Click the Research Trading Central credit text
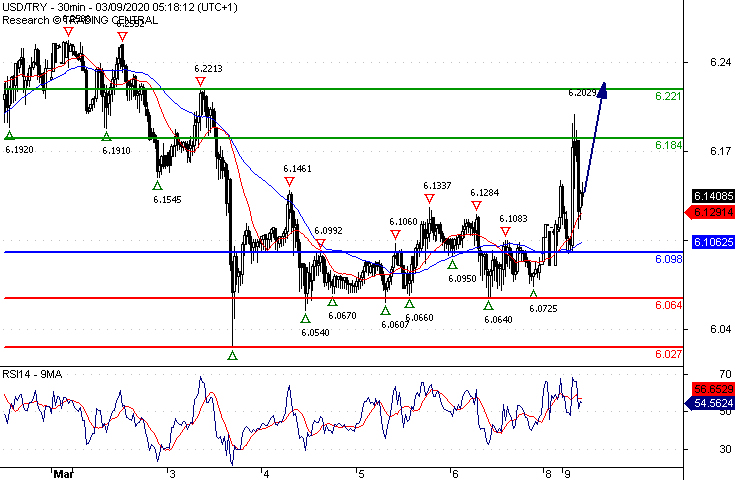This screenshot has height=480, width=735. pos(80,20)
